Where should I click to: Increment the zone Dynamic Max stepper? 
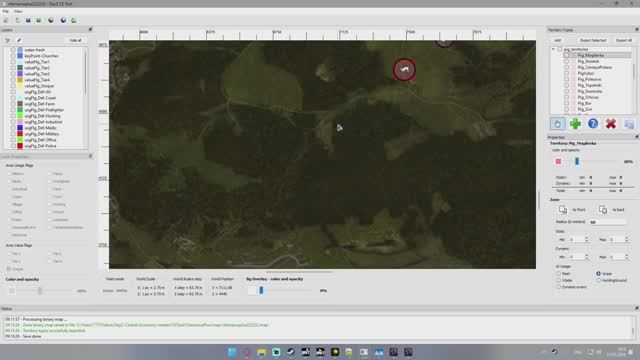click(x=627, y=255)
